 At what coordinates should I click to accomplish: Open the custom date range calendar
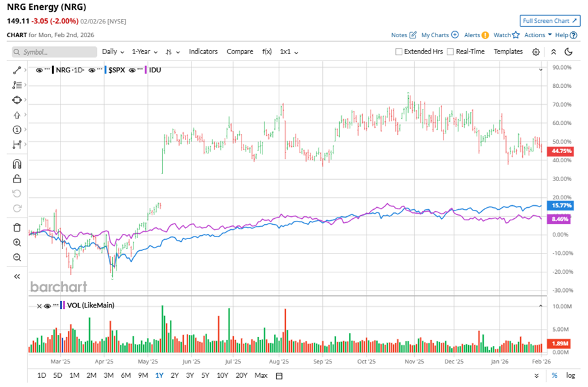[x=279, y=376]
